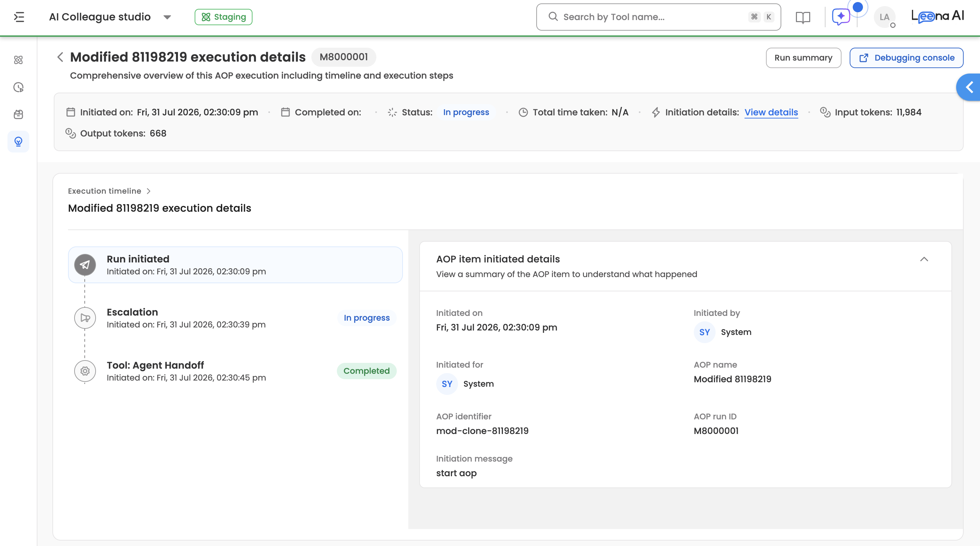The height and width of the screenshot is (546, 980).
Task: Open the Run summary
Action: tap(803, 58)
